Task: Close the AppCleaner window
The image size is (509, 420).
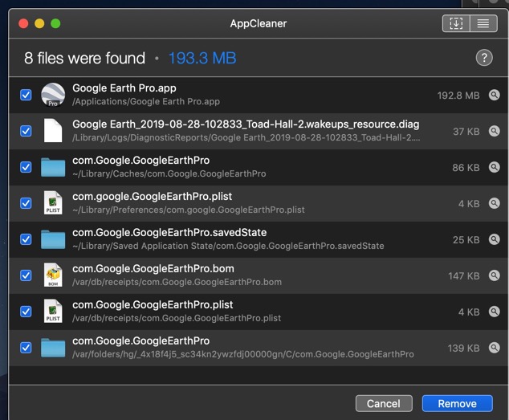Action: tap(23, 23)
